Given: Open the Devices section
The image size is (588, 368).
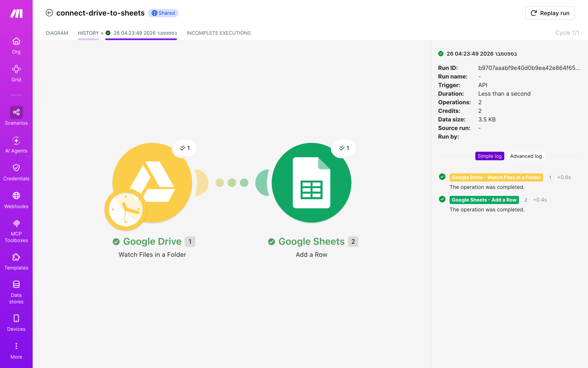Looking at the screenshot, I should tap(16, 323).
